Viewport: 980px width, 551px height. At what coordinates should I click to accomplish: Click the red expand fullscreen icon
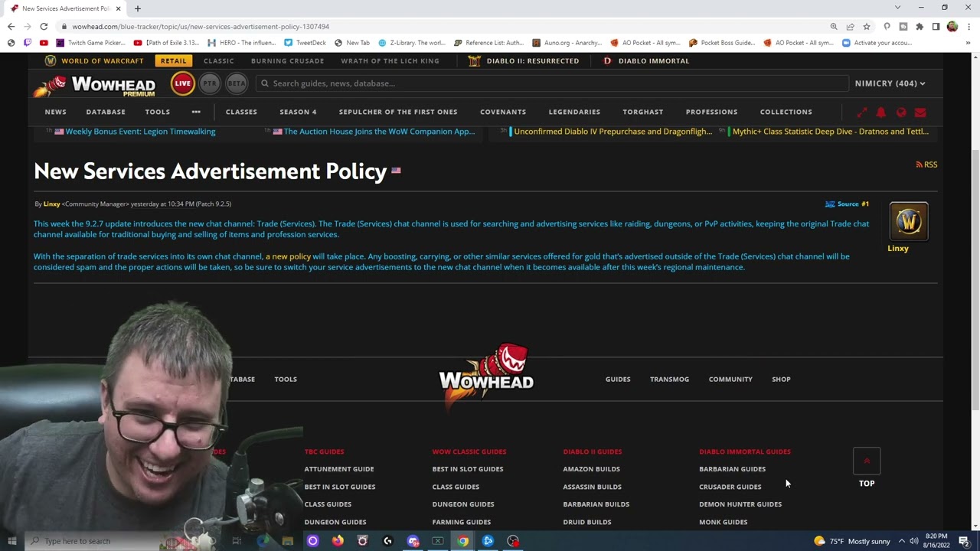[862, 112]
